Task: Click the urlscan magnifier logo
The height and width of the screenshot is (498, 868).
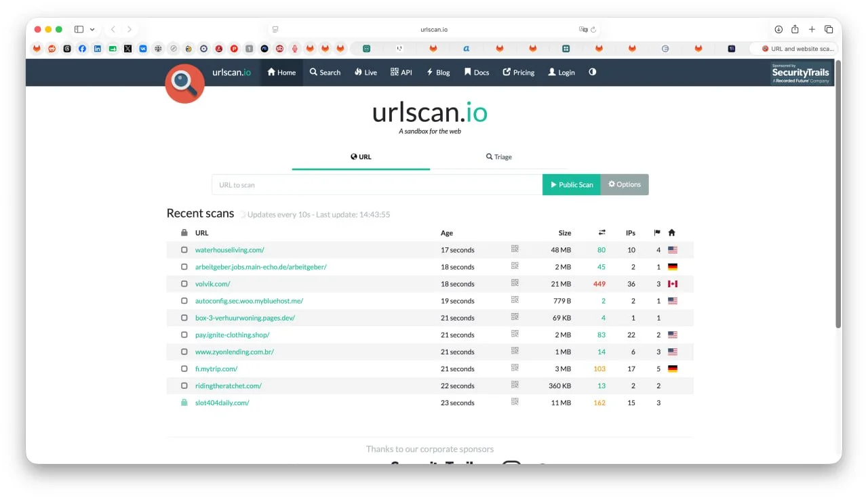Action: coord(184,83)
